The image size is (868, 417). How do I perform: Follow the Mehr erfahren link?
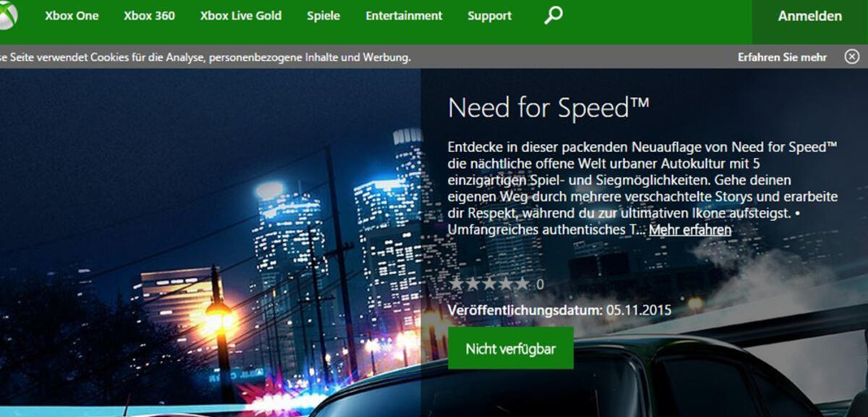pyautogui.click(x=690, y=229)
